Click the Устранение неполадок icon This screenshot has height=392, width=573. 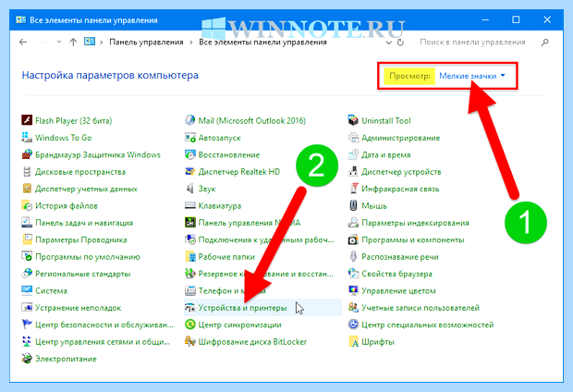click(27, 308)
